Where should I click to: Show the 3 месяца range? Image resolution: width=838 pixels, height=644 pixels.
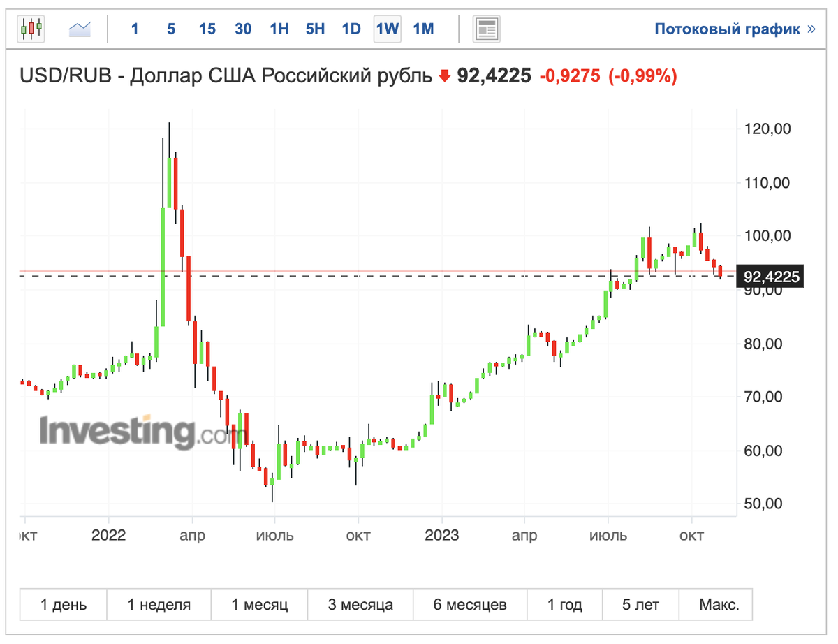click(360, 604)
